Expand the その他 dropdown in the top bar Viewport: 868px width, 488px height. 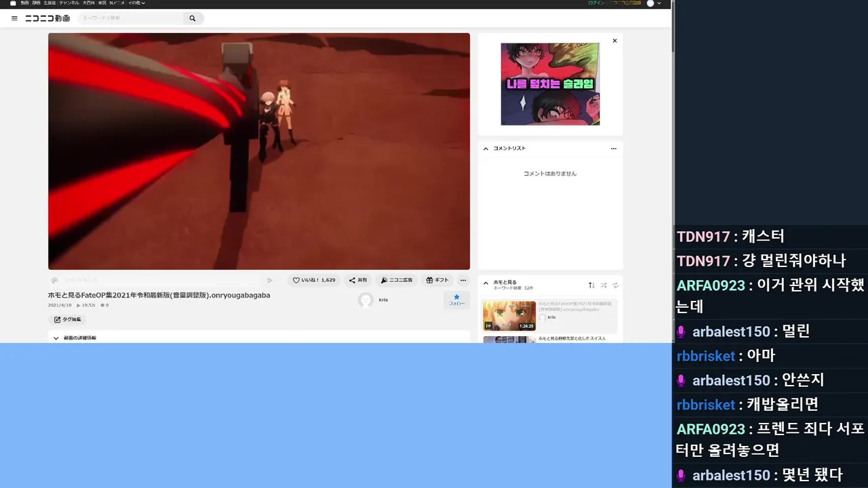[136, 3]
